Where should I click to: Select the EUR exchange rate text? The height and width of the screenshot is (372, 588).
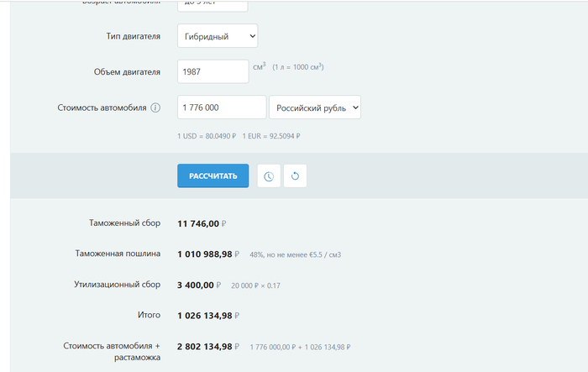(271, 136)
